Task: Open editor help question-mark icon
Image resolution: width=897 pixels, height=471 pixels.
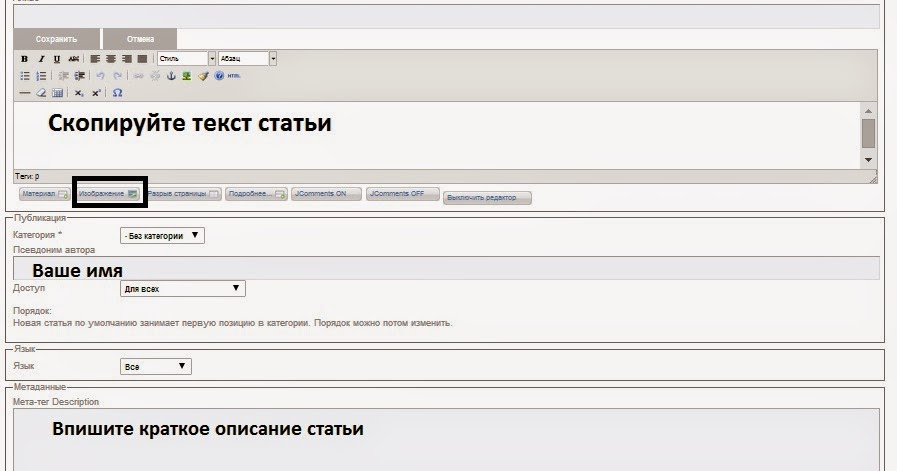Action: 219,76
